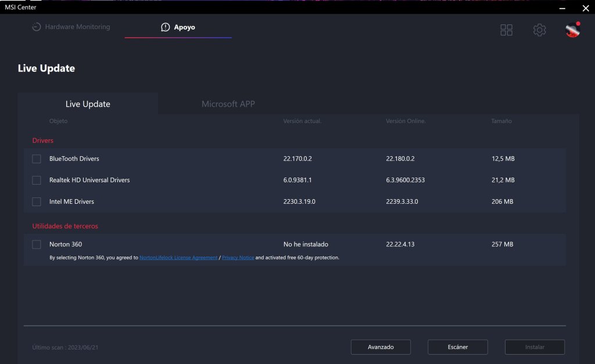Image resolution: width=595 pixels, height=364 pixels.
Task: Click the 12,5 MB size value
Action: click(x=503, y=159)
